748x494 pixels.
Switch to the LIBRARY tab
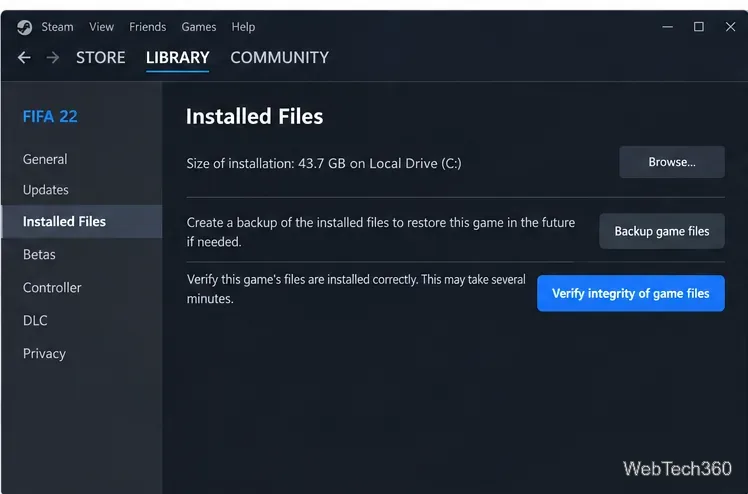click(177, 58)
